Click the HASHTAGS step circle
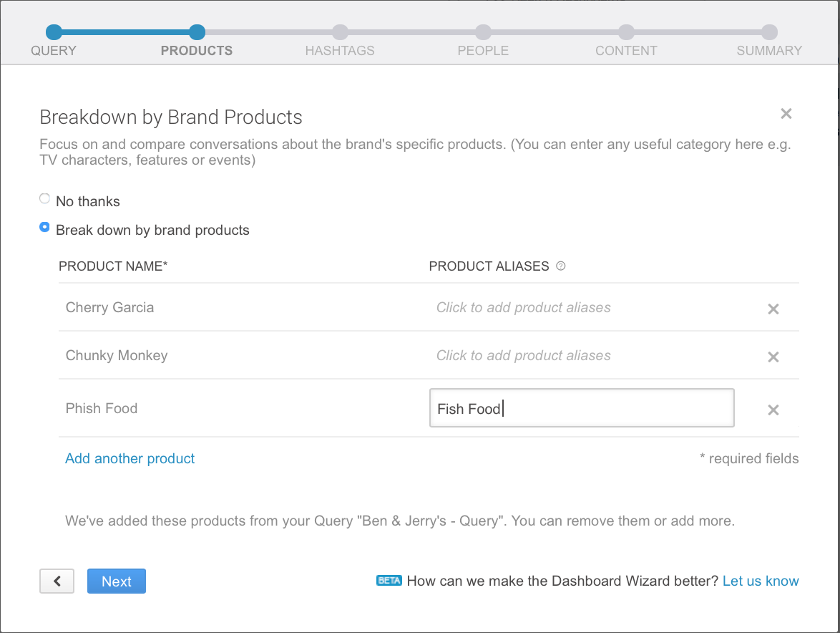 pos(340,31)
